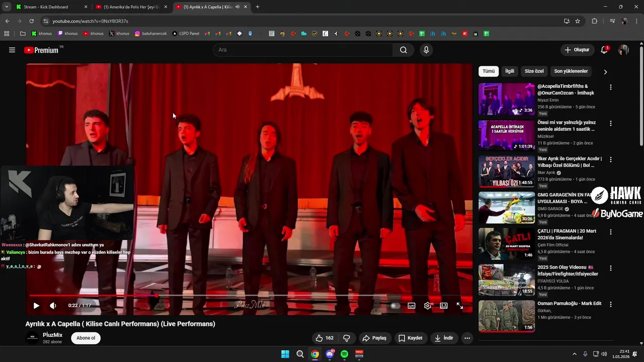
Task: Open the LSPD Panel bookmark
Action: click(185, 34)
